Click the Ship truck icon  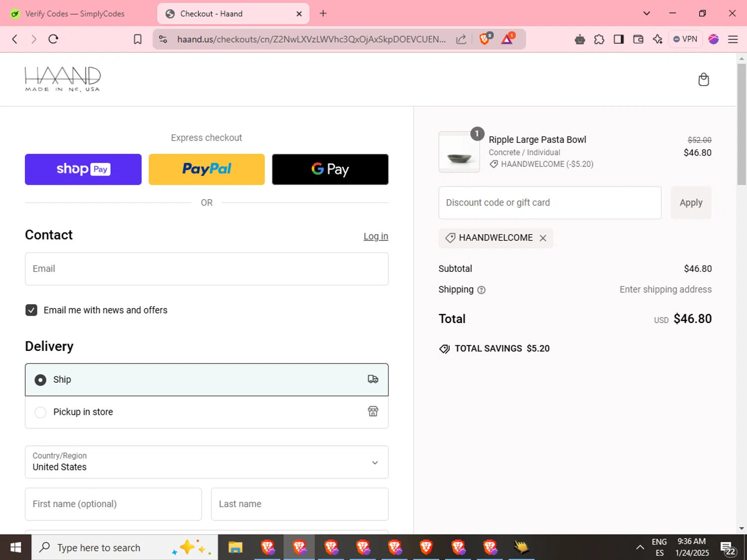[373, 379]
